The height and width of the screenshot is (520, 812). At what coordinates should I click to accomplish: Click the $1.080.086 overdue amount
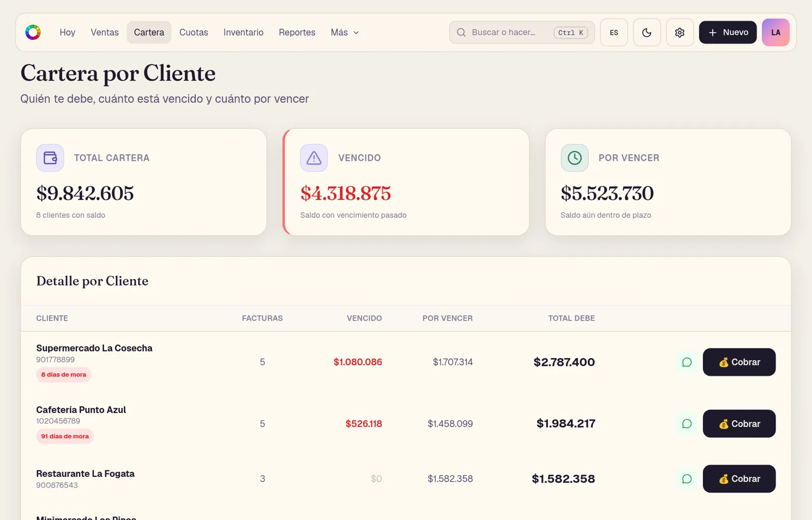(x=358, y=362)
